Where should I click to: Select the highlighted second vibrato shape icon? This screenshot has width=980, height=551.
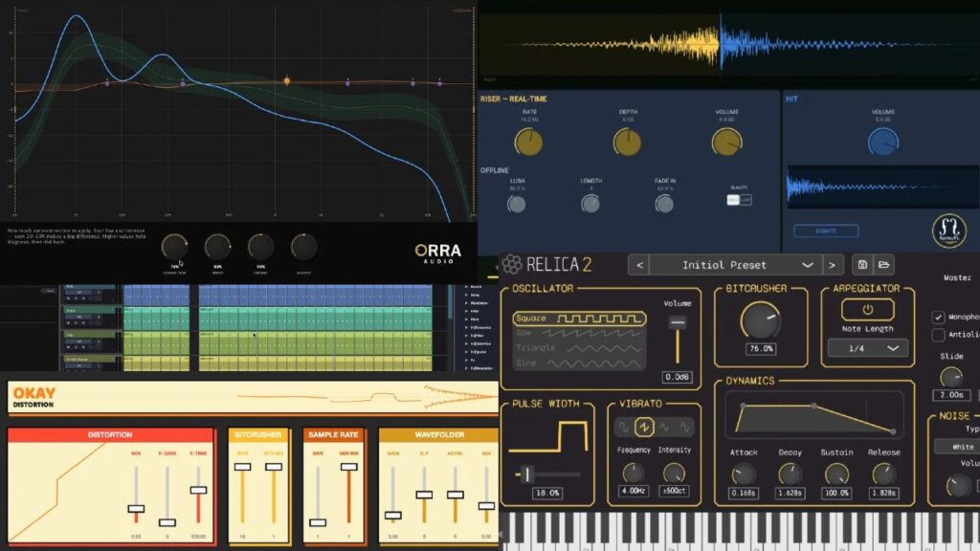click(x=644, y=428)
